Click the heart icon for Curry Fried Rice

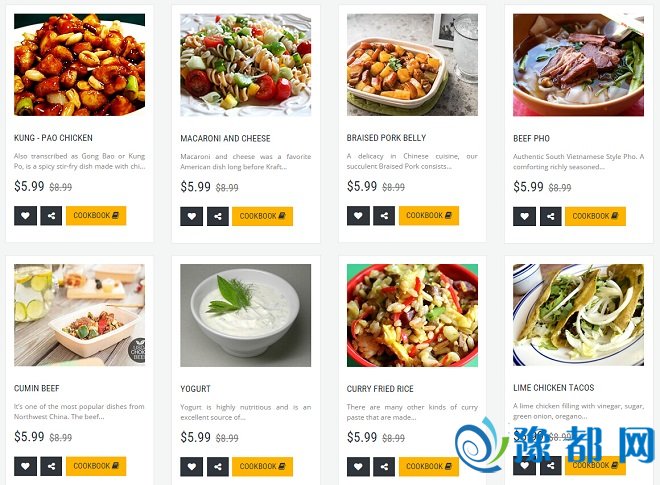coord(358,466)
